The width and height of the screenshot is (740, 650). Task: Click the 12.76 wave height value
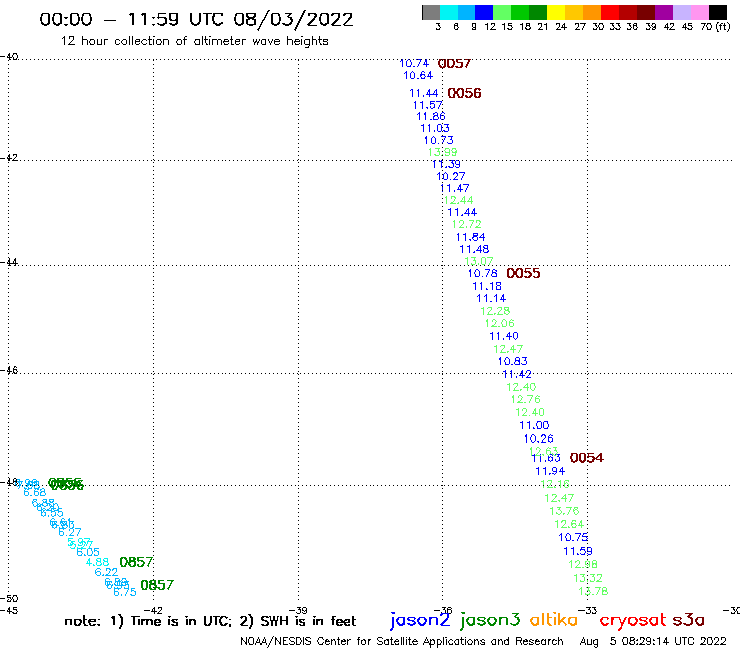[x=525, y=399]
